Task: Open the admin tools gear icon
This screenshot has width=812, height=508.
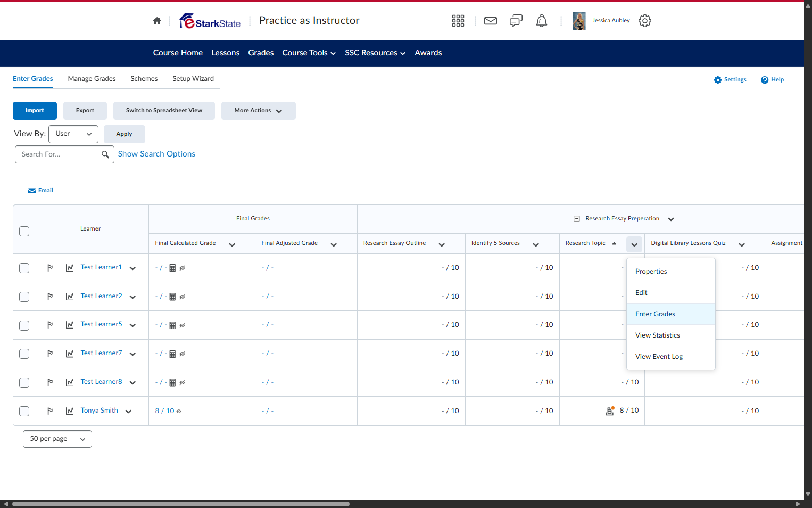Action: click(645, 21)
